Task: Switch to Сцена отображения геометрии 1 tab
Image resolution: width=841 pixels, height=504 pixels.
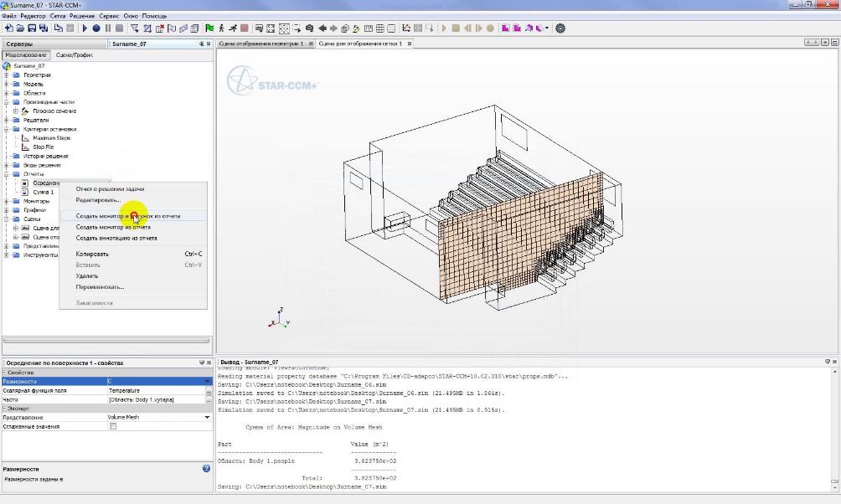Action: click(261, 44)
